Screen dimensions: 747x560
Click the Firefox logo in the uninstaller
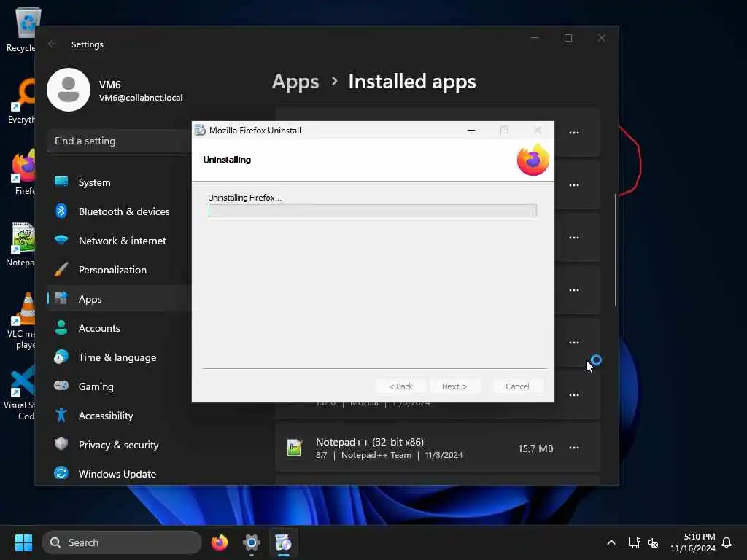(533, 160)
